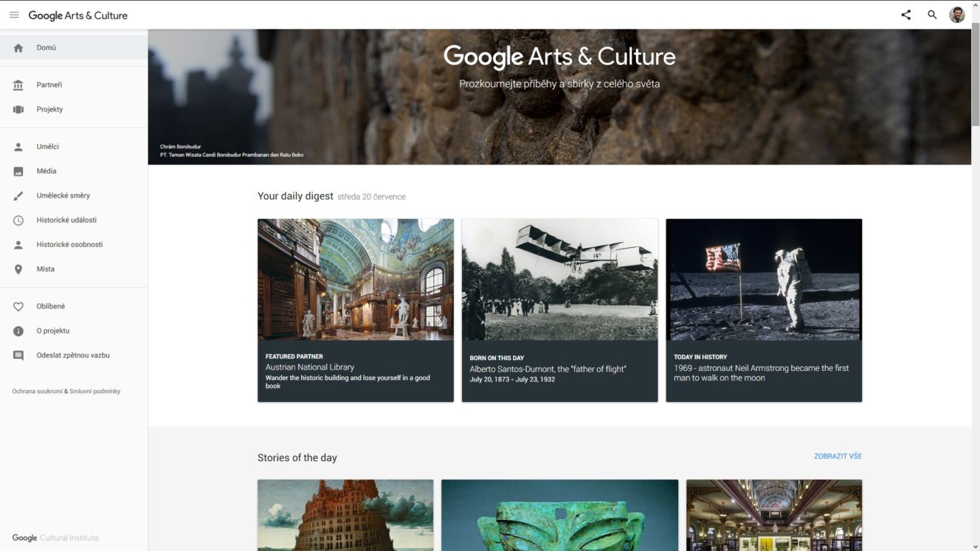This screenshot has width=980, height=551.
Task: Click the icon beside Projekty
Action: coord(18,109)
